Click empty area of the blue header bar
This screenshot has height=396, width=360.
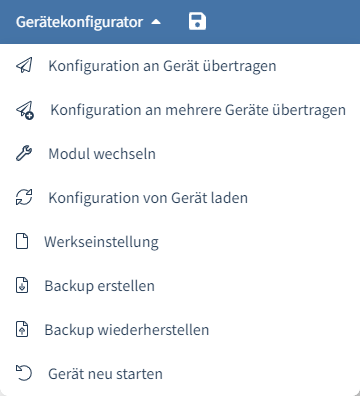point(283,22)
